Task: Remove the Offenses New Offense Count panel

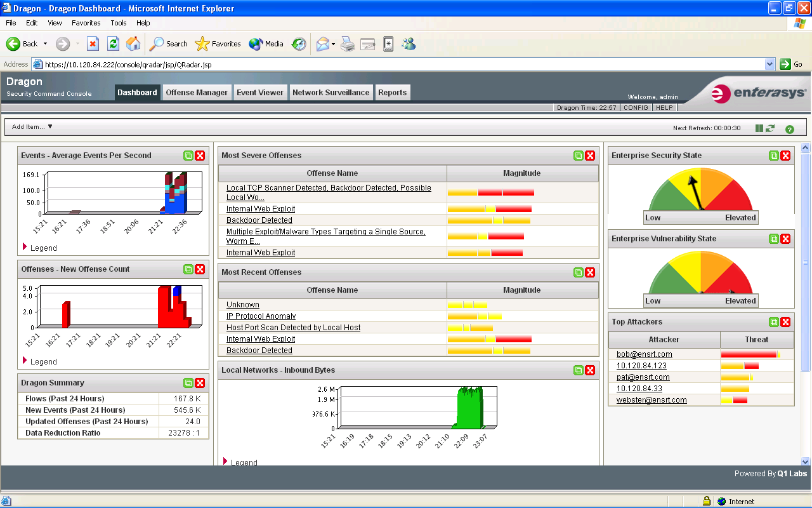Action: pyautogui.click(x=200, y=269)
